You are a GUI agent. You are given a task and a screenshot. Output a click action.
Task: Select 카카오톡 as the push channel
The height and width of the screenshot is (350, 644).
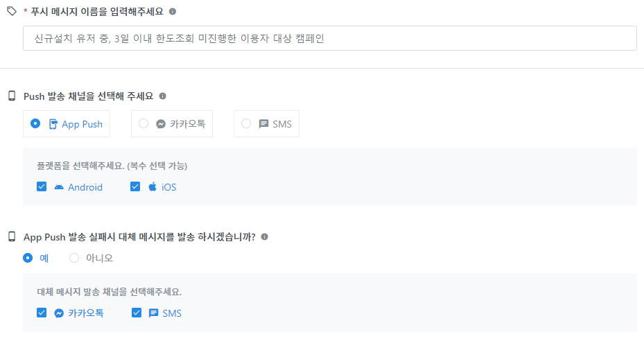[143, 123]
